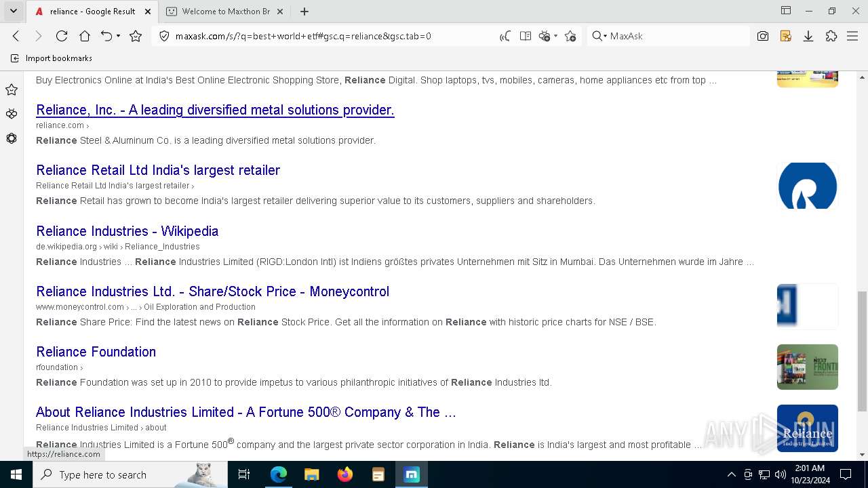Open search engine selector dropdown
Screen dimensions: 868x488
(599, 36)
